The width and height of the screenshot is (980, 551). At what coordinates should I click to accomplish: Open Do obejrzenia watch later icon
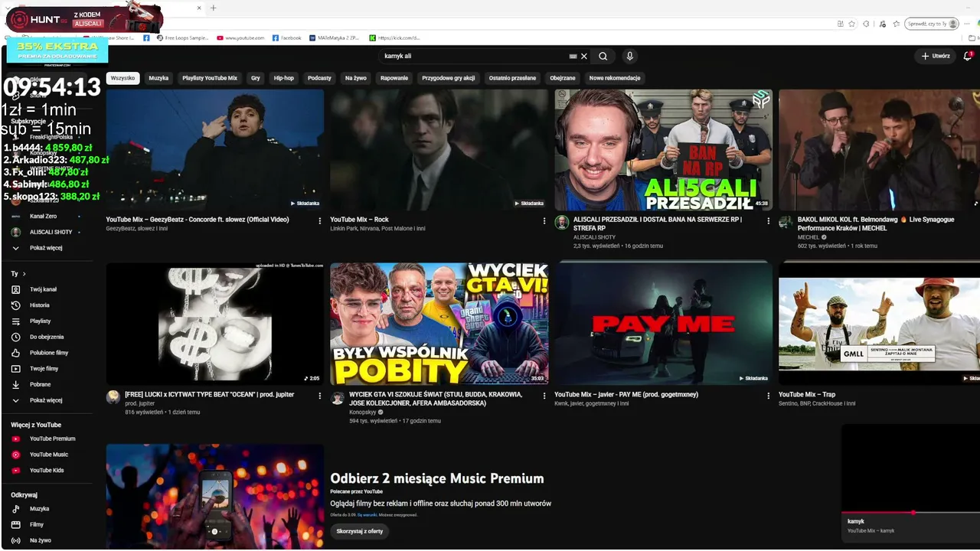coord(15,337)
